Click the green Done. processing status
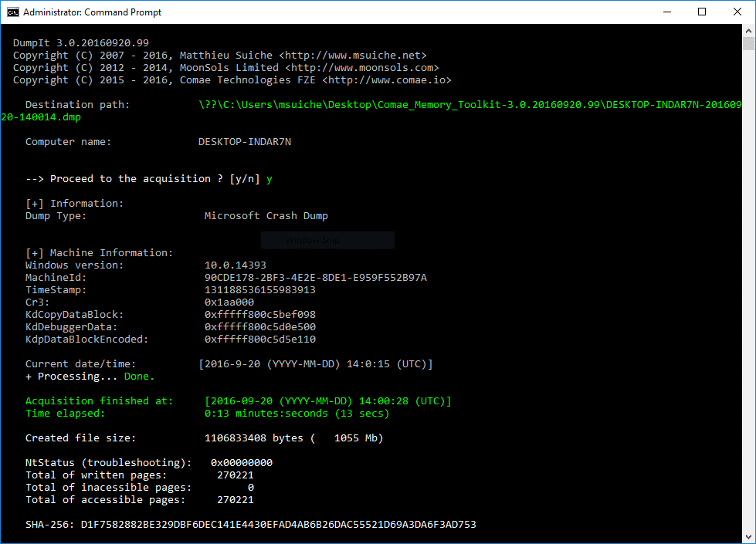Screen dimensions: 756x544 pos(139,377)
